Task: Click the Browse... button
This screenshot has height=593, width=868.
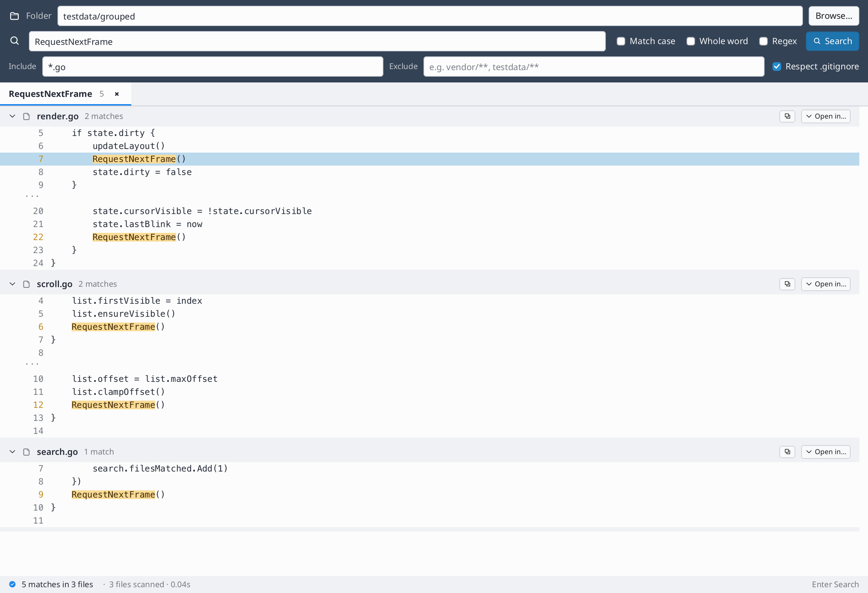Action: click(x=834, y=16)
